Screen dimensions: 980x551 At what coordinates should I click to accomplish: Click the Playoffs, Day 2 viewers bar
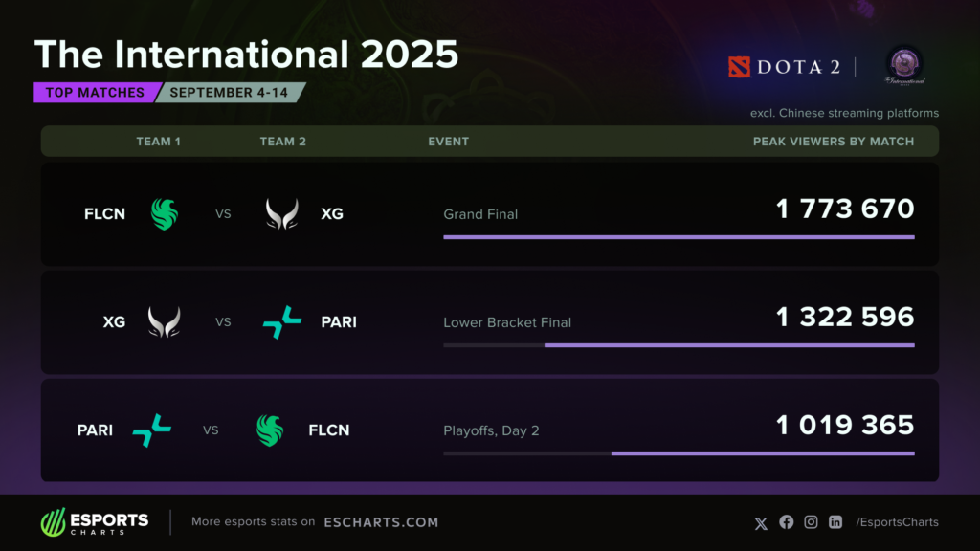(762, 453)
